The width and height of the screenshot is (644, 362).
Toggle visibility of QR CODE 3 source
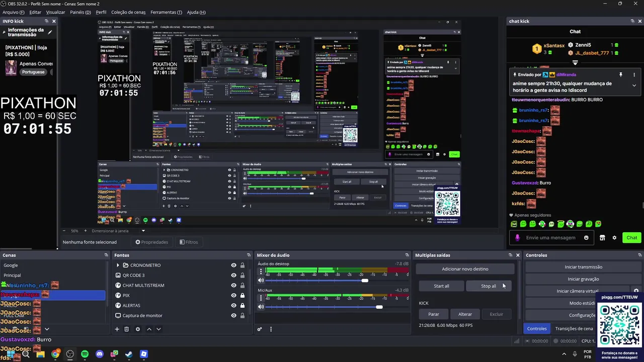[x=233, y=276]
